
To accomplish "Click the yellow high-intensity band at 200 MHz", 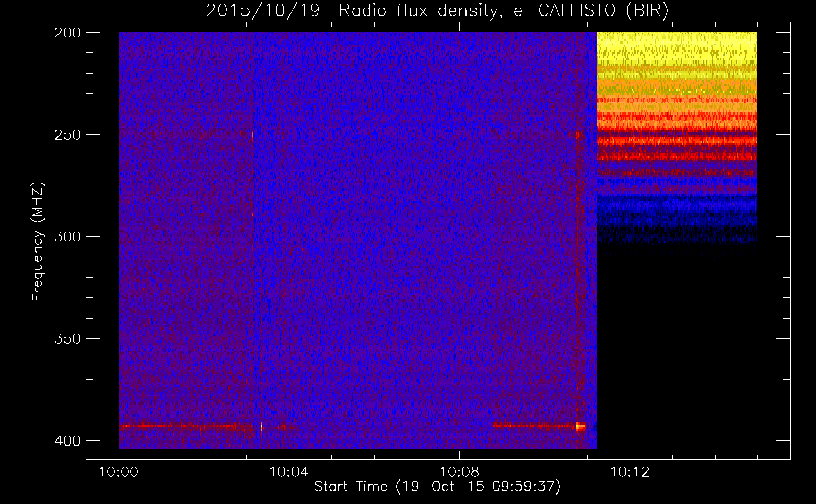I will (x=677, y=48).
